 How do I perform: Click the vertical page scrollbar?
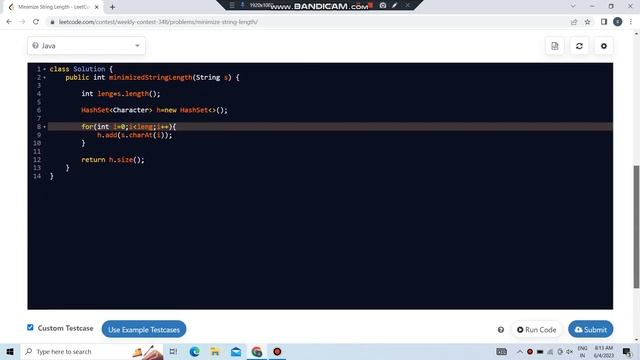point(636,227)
